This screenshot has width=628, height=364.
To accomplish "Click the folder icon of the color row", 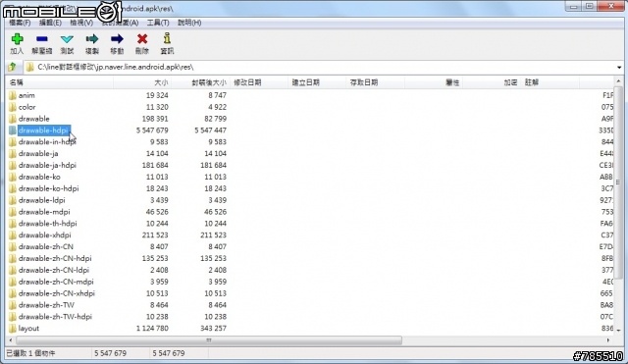I will pos(13,107).
